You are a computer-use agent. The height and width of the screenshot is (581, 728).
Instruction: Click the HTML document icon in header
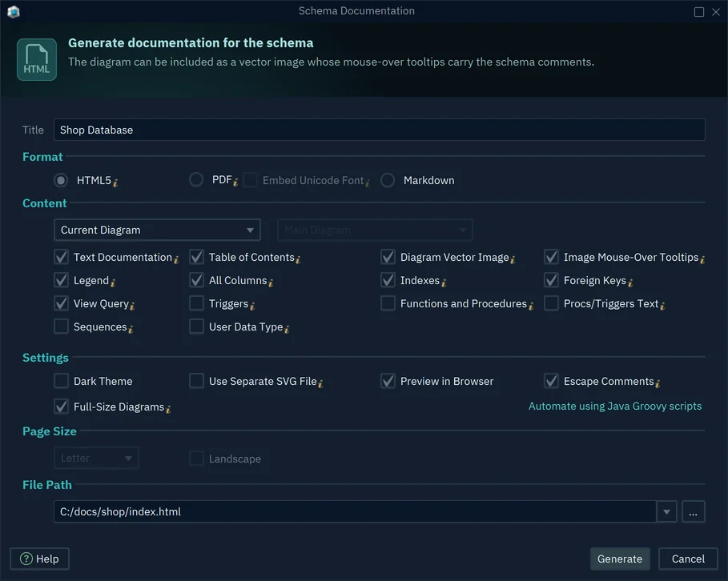coord(37,59)
